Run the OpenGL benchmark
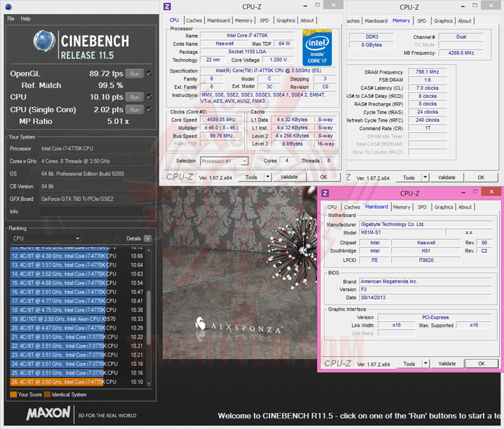504x429 pixels. pyautogui.click(x=134, y=73)
